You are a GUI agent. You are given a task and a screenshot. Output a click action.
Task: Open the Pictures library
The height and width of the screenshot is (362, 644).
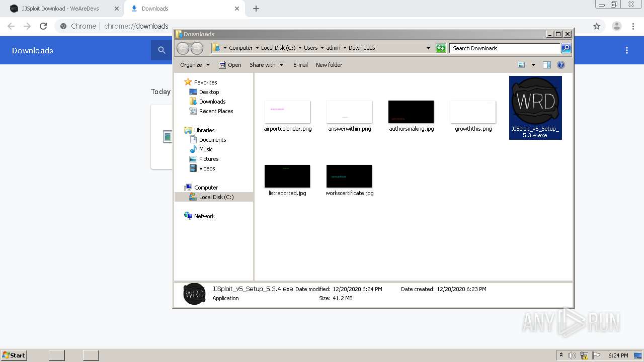pos(204,159)
